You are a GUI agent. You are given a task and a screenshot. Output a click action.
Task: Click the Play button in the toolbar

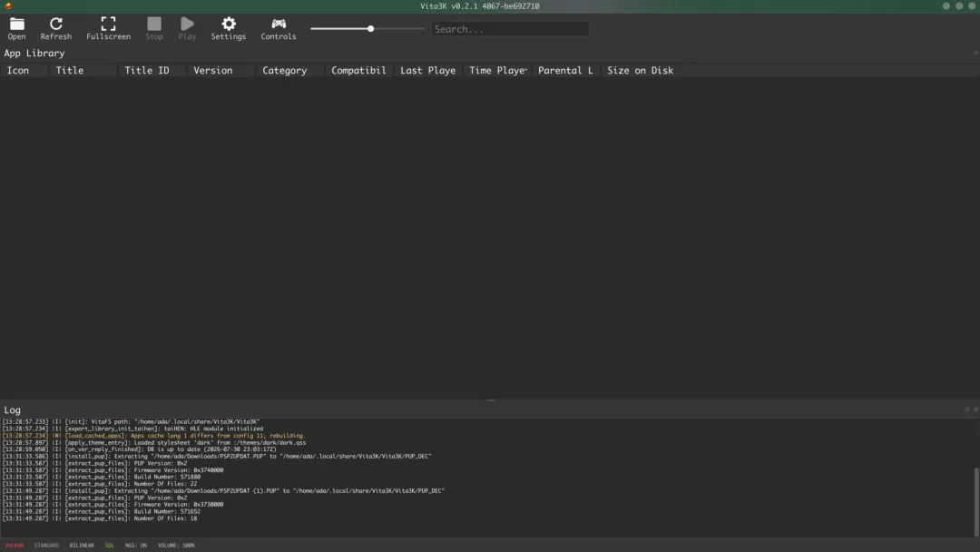point(187,29)
